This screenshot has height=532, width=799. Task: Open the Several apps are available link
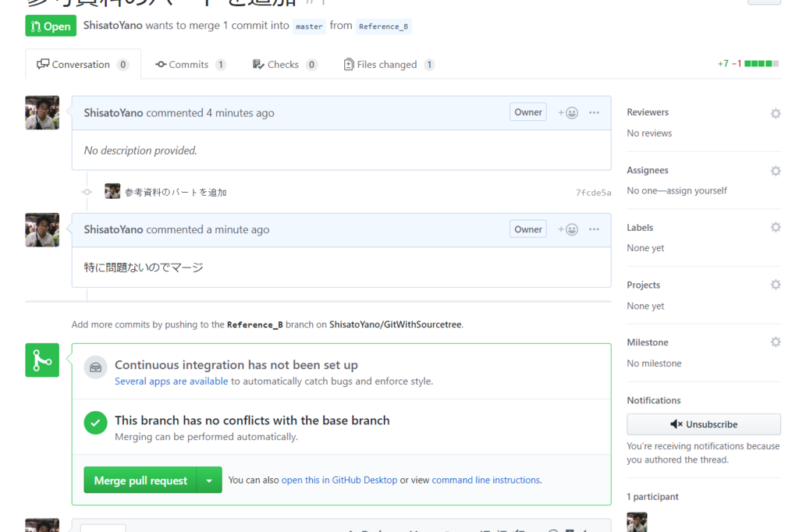click(171, 381)
